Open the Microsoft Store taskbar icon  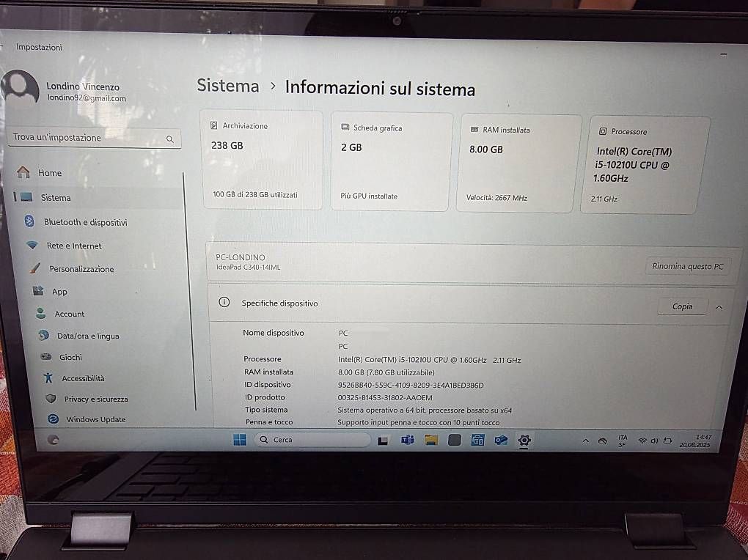pyautogui.click(x=477, y=440)
